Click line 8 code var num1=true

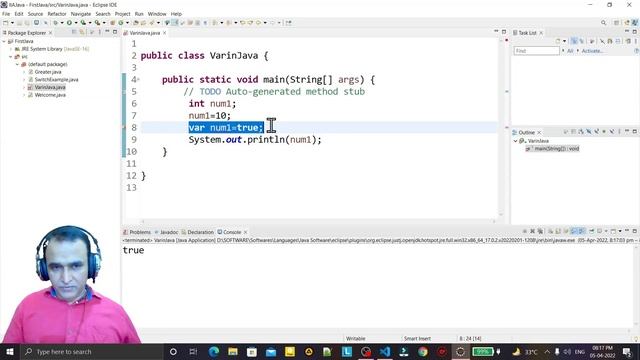[226, 128]
